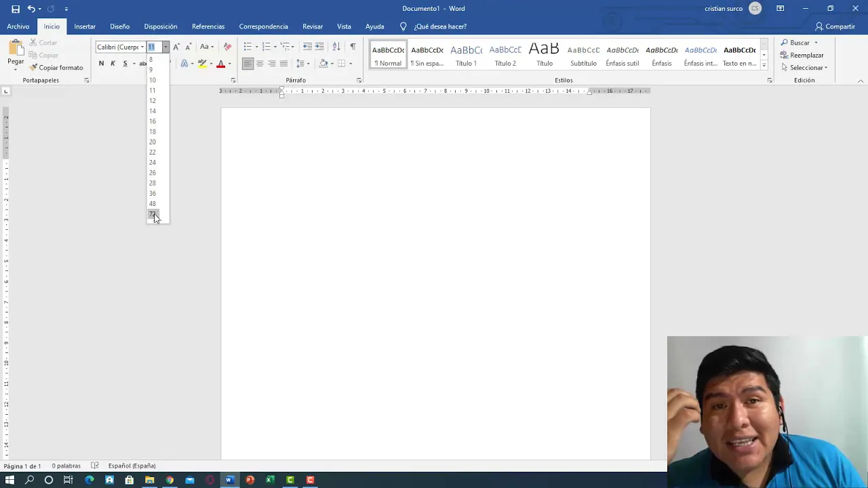Open the Archivo tab

click(x=18, y=26)
